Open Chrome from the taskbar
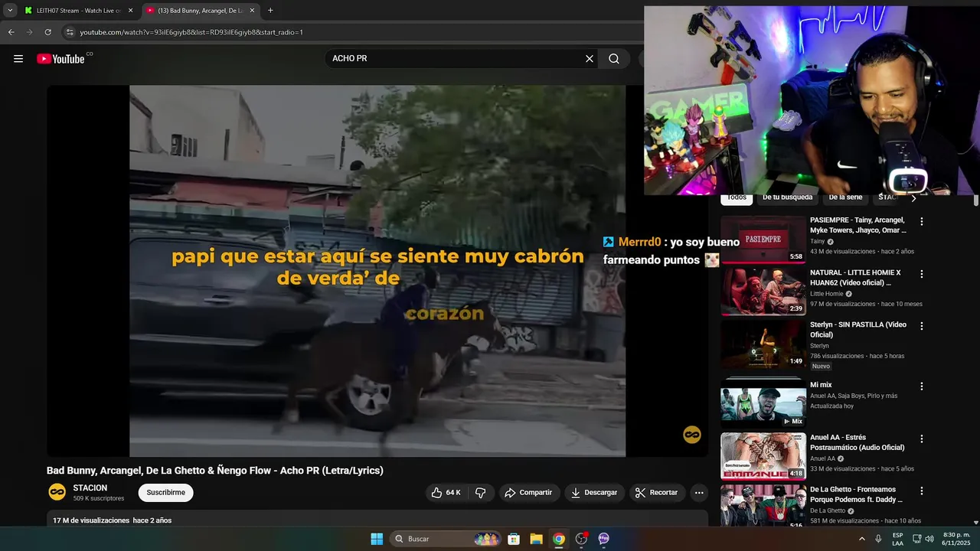 tap(559, 539)
